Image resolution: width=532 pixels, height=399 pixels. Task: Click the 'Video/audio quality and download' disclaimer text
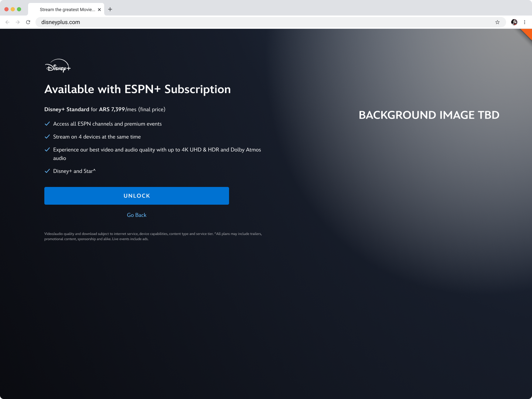click(153, 236)
